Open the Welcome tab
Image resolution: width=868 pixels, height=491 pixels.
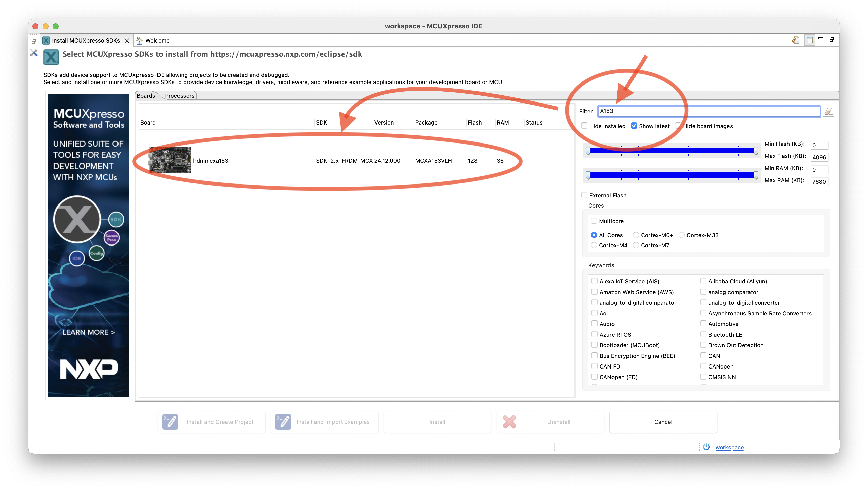click(x=153, y=40)
